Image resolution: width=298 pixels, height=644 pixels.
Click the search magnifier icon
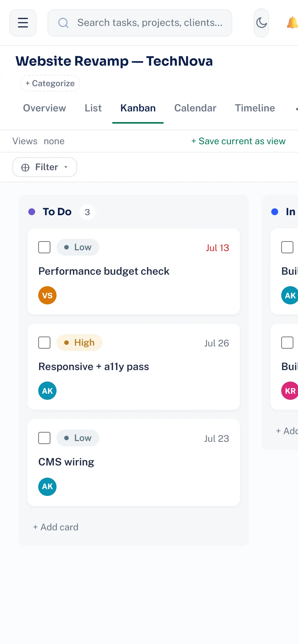(x=63, y=23)
